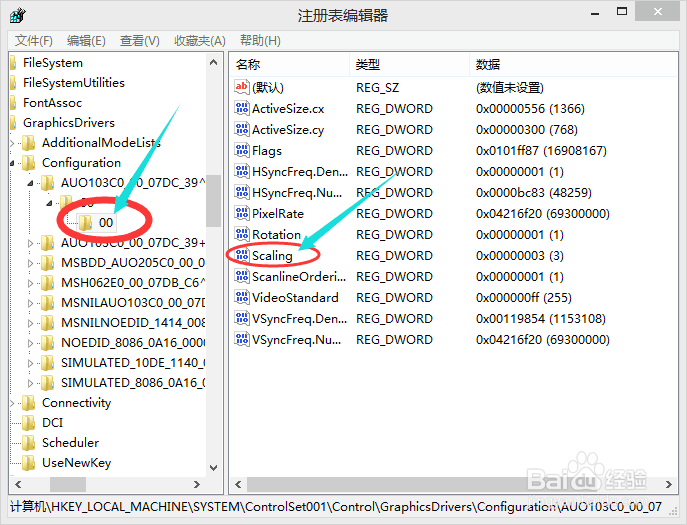Click the data 0x00000556 (1366)
The image size is (687, 525).
click(x=530, y=108)
